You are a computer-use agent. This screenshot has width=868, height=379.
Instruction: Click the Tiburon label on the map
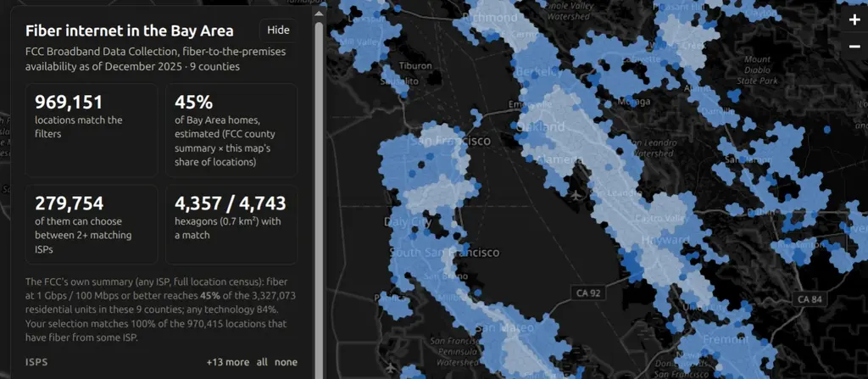pyautogui.click(x=415, y=65)
